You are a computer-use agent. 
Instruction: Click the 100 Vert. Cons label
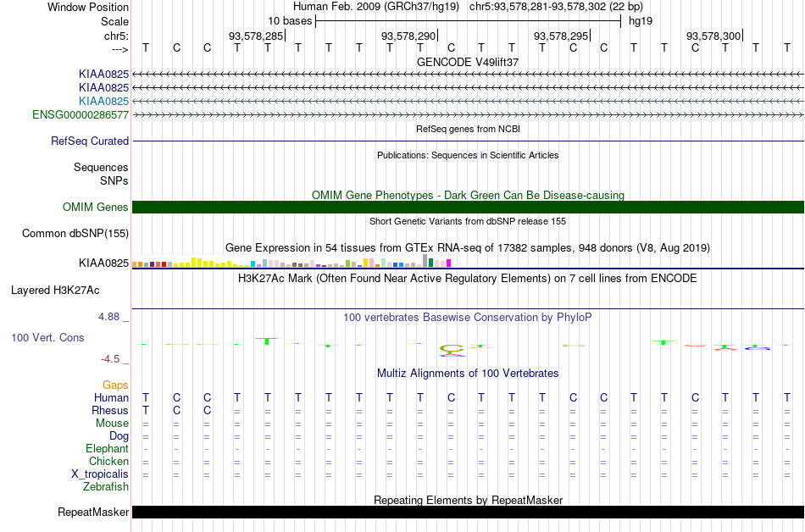click(x=47, y=337)
